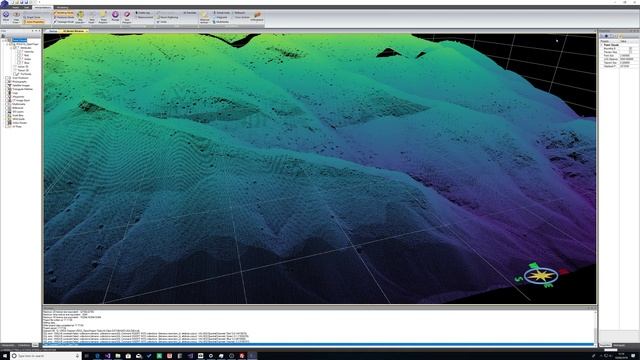This screenshot has height=360, width=640.
Task: Toggle the Red attribute checkbox
Action: [x=19, y=56]
